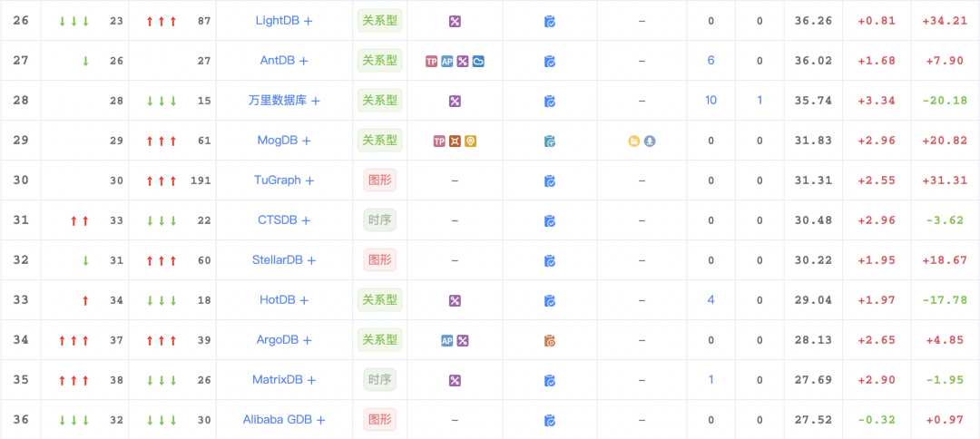The image size is (980, 439).
Task: Click the 图形 tag in TuGraph row
Action: [380, 180]
